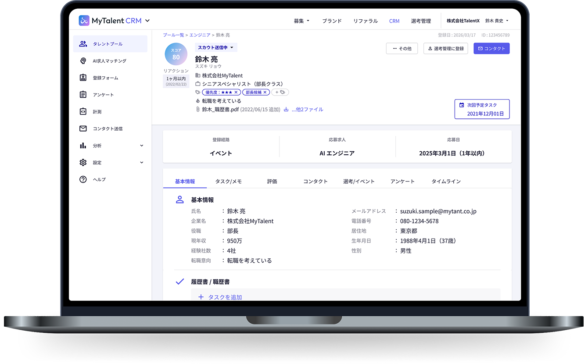Remove the 部長候補 tag
Screen dimensions: 588x364
pyautogui.click(x=265, y=93)
